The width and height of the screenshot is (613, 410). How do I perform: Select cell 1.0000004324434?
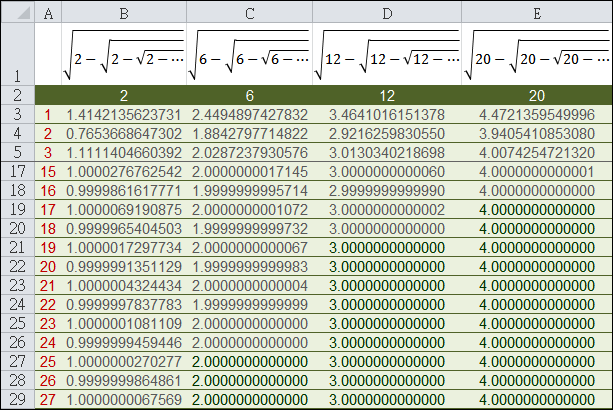pyautogui.click(x=124, y=286)
